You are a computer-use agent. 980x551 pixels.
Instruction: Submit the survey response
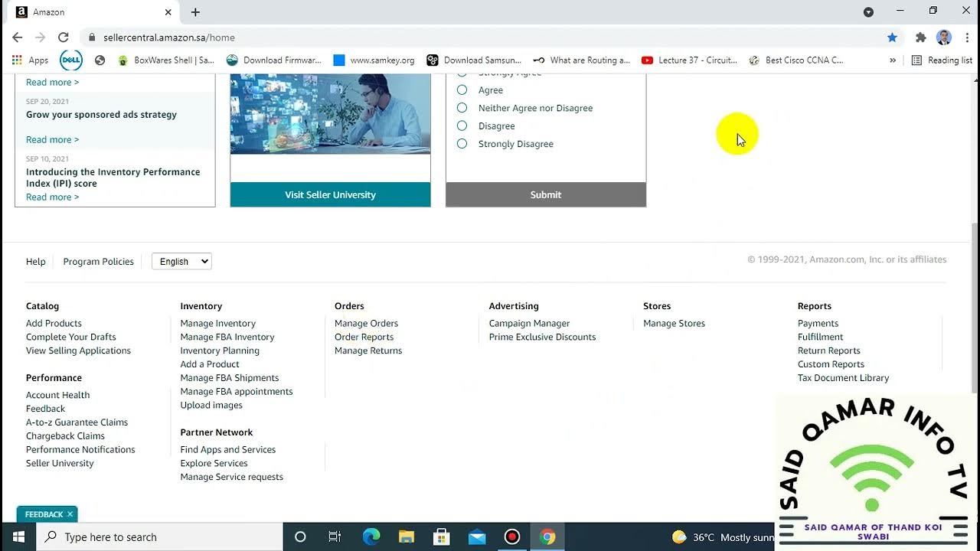tap(546, 194)
